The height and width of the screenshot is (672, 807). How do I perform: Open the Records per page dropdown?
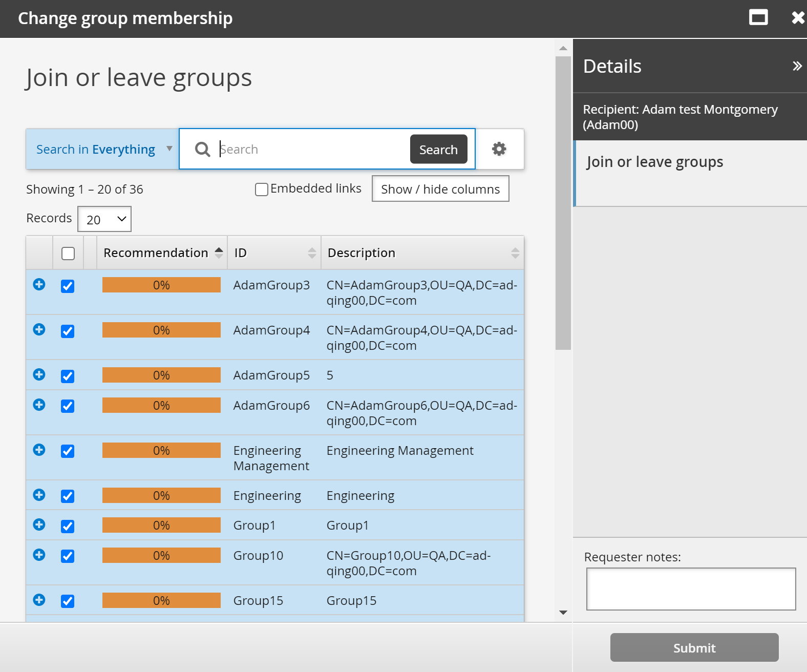(104, 219)
